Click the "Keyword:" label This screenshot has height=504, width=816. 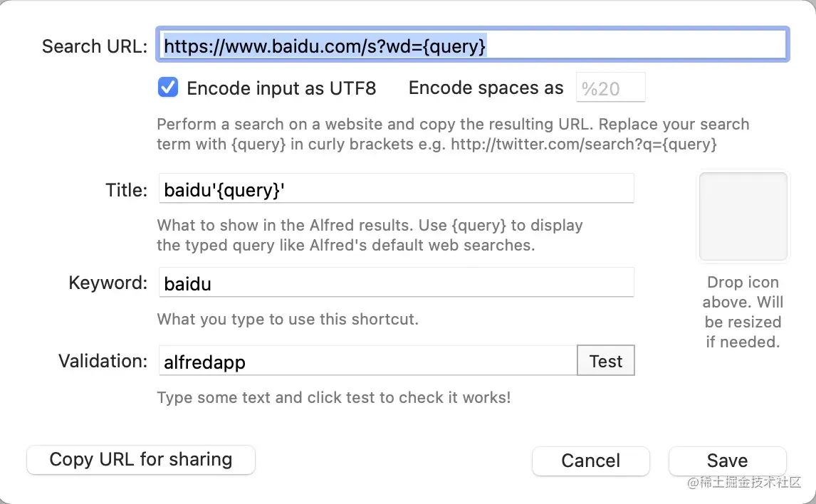pos(108,283)
